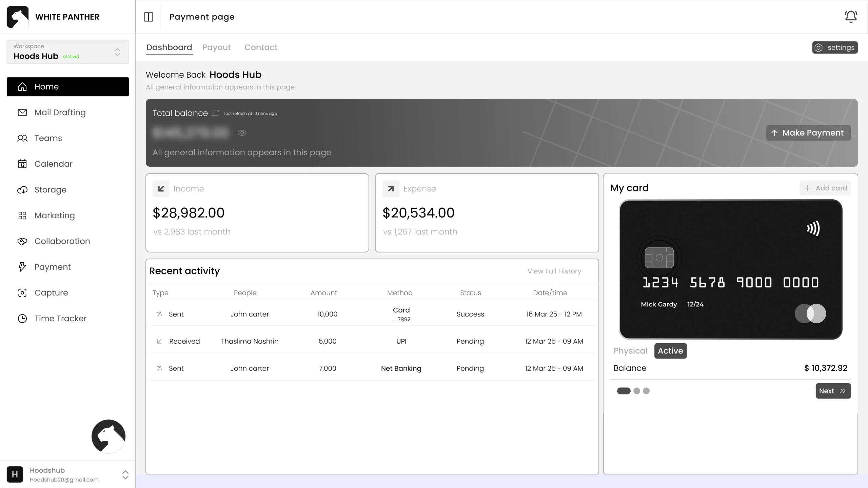The height and width of the screenshot is (488, 868).
Task: Click the Make Payment button
Action: pyautogui.click(x=808, y=133)
